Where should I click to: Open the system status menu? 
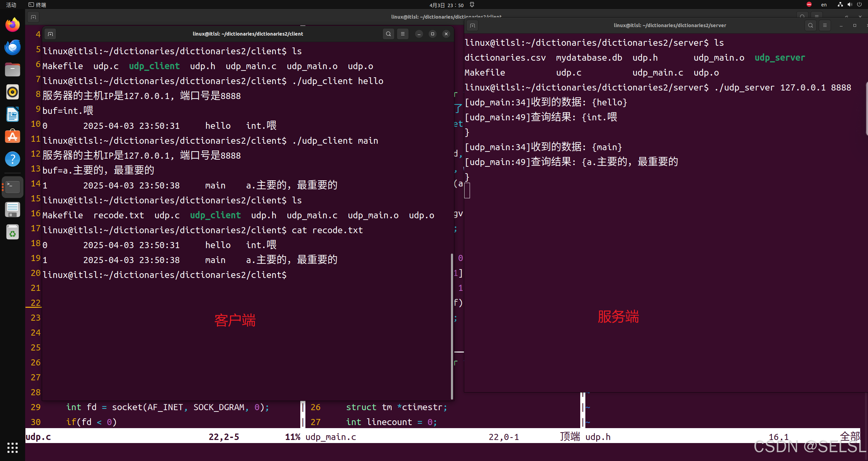[x=849, y=5]
